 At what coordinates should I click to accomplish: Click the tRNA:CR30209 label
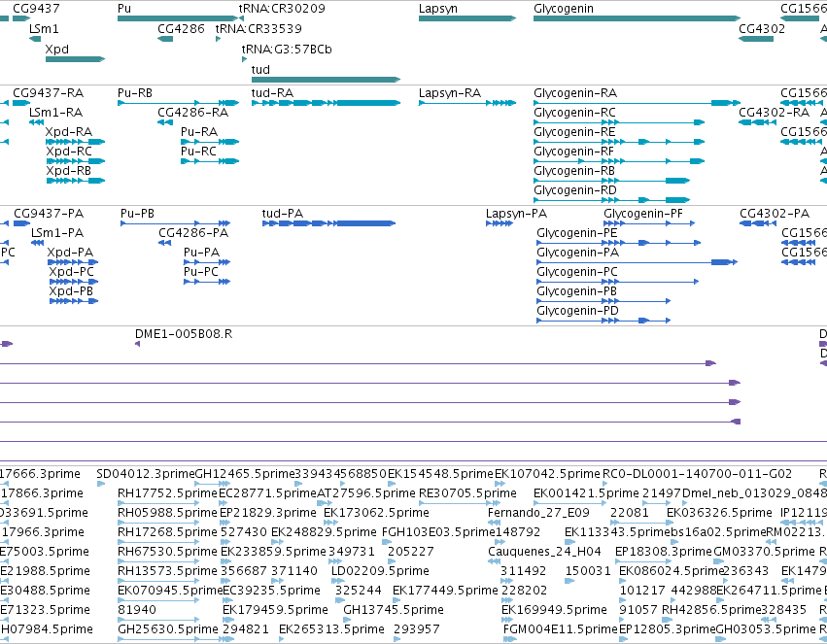(282, 9)
